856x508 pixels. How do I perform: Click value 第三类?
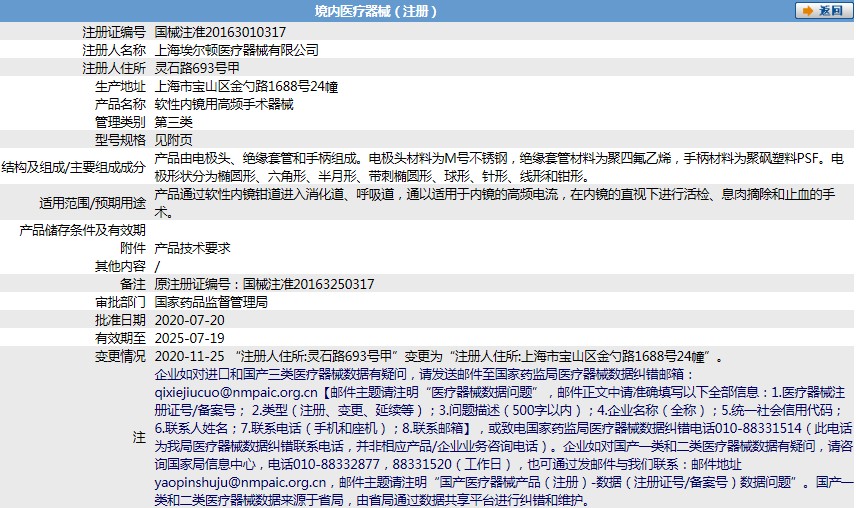[x=174, y=122]
